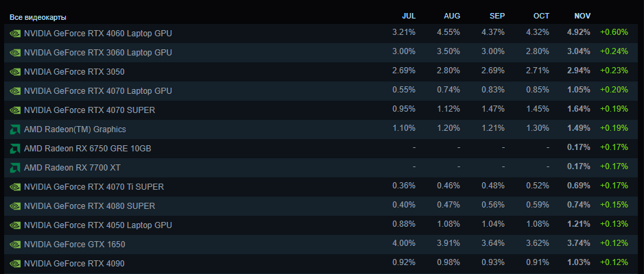Click NVIDIA logo beside RTX 3050
The image size is (644, 274).
(15, 71)
